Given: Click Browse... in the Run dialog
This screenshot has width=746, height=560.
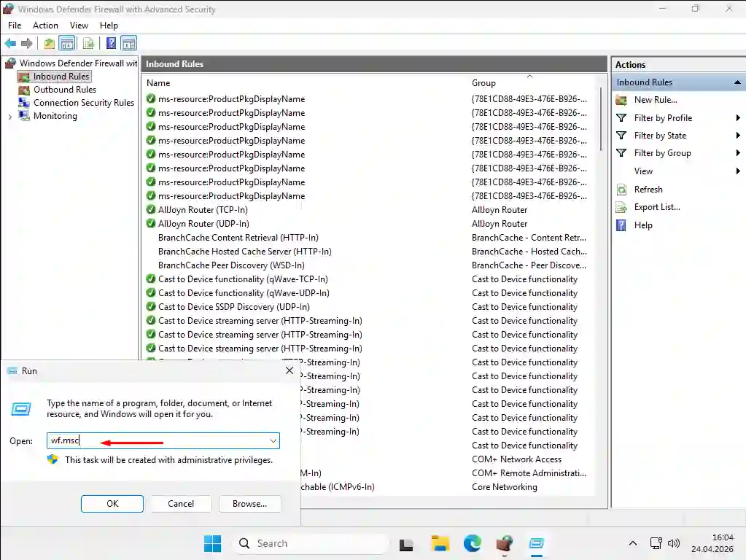Looking at the screenshot, I should (x=250, y=503).
